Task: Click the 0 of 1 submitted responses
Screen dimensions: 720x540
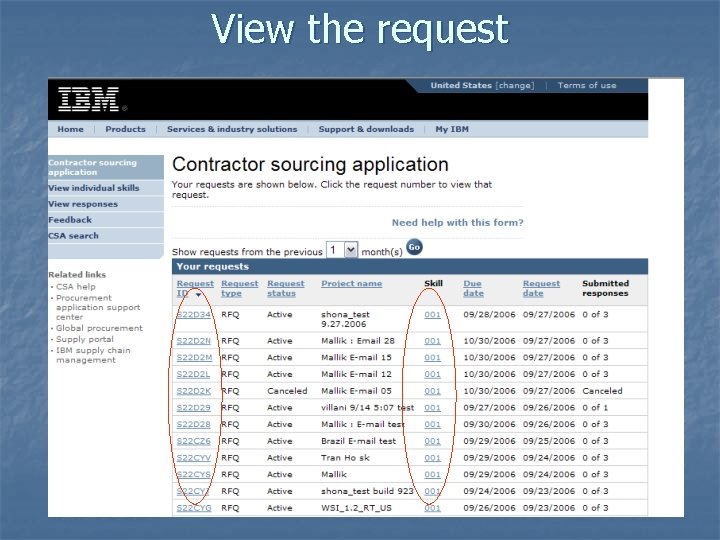Action: [595, 408]
